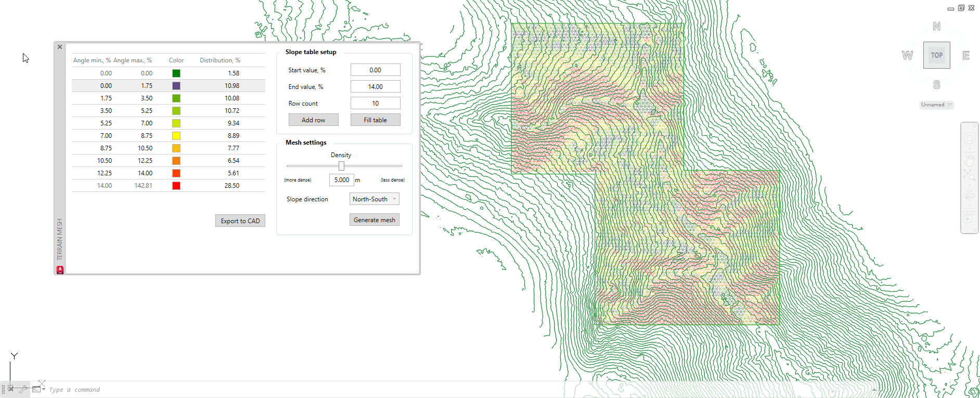Pick the color swatch in 3.50–5.25 row

tap(176, 111)
